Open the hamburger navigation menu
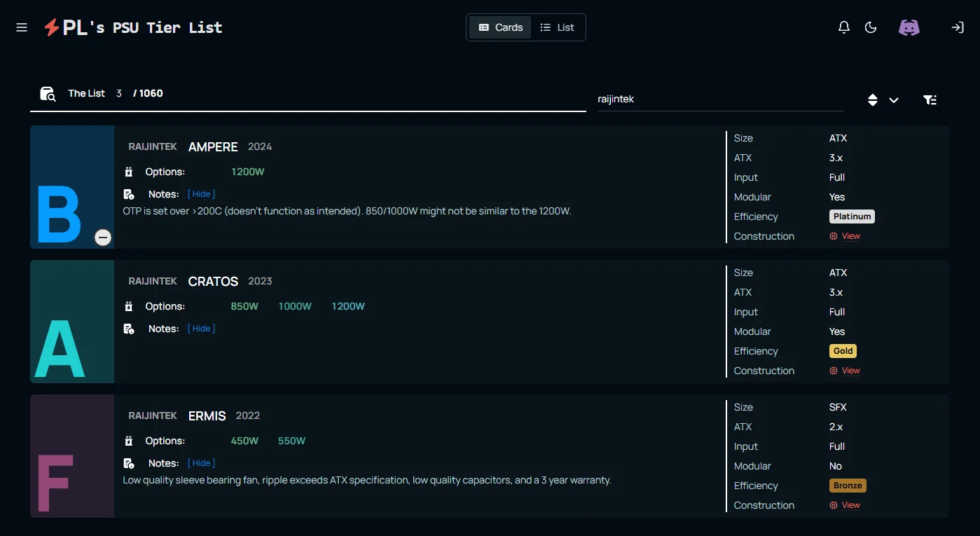This screenshot has width=980, height=536. (x=22, y=27)
